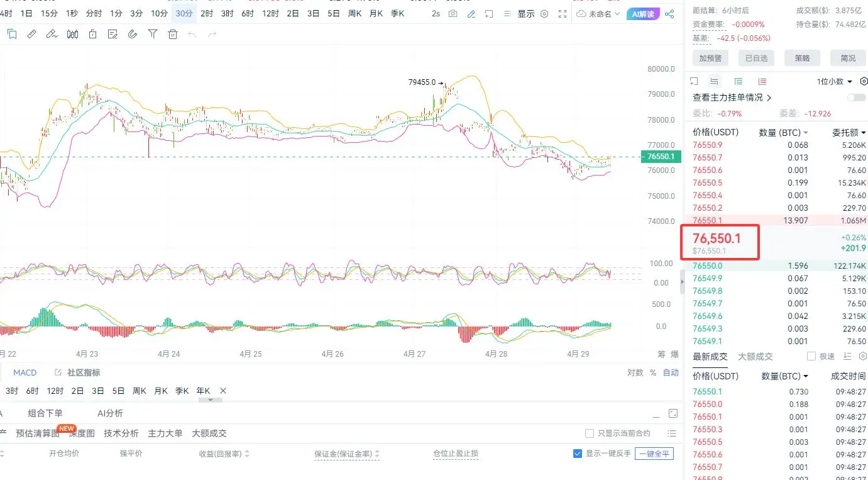Expand the bottom panel to full size
This screenshot has height=480, width=868.
[673, 413]
